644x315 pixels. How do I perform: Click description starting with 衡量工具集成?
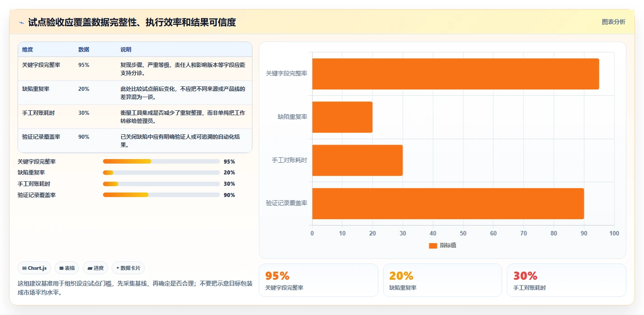click(183, 117)
